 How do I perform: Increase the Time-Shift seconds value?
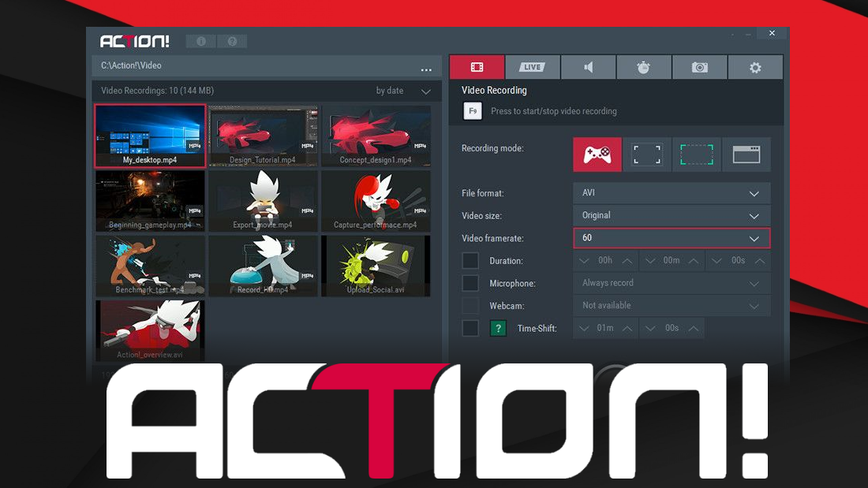[694, 329]
